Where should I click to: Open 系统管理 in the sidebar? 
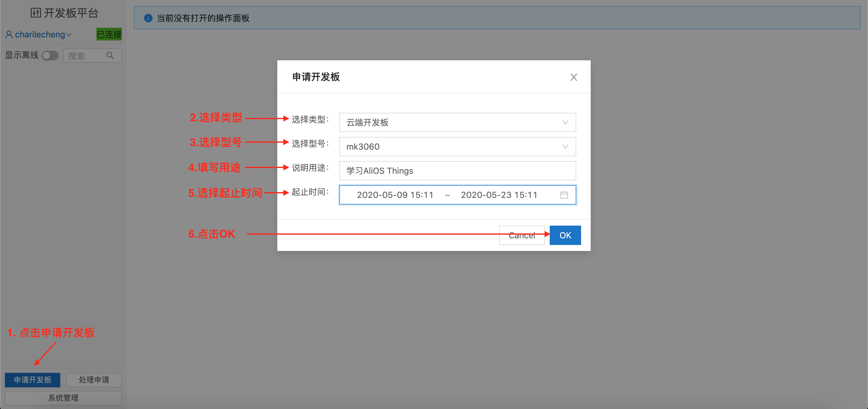point(63,398)
